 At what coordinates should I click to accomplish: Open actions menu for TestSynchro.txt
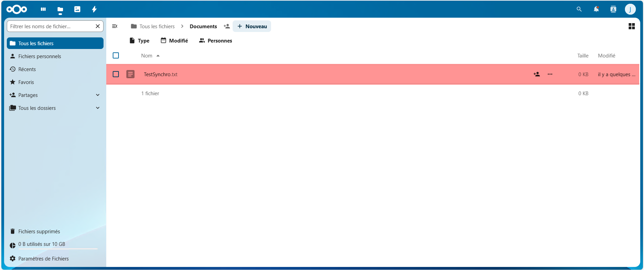pyautogui.click(x=550, y=74)
